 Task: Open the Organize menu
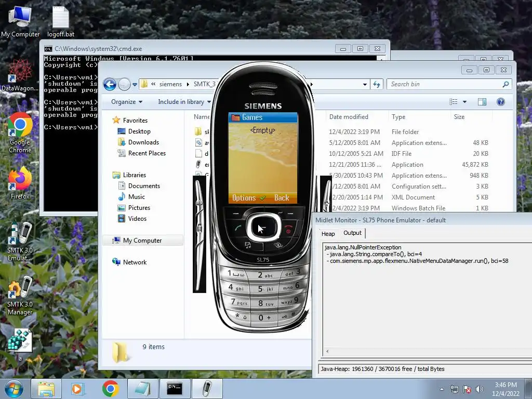point(127,102)
